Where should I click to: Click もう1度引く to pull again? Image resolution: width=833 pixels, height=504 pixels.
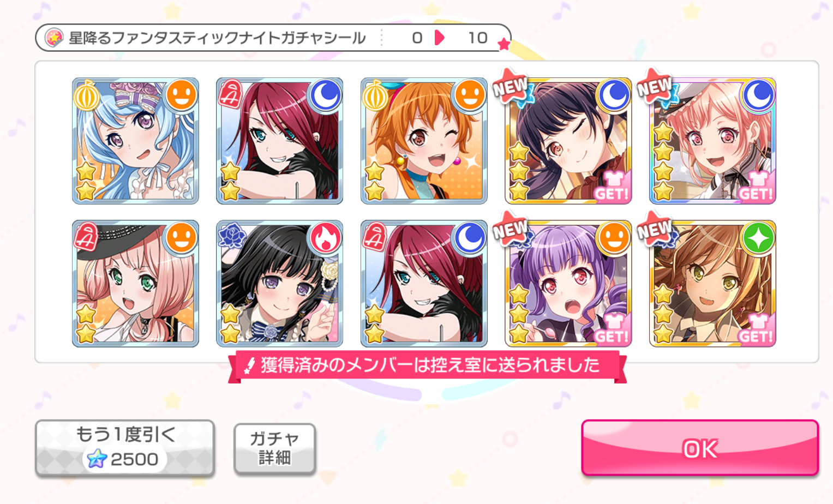click(x=124, y=448)
